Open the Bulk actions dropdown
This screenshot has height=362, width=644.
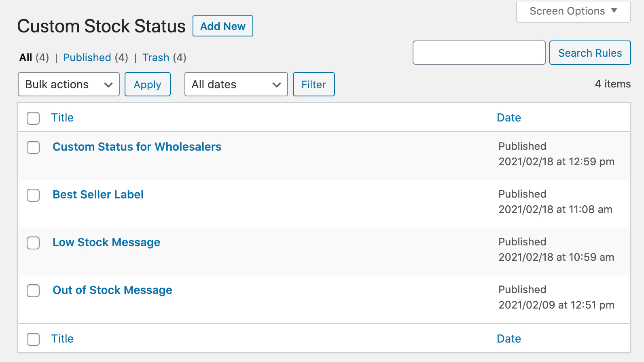[x=68, y=84]
